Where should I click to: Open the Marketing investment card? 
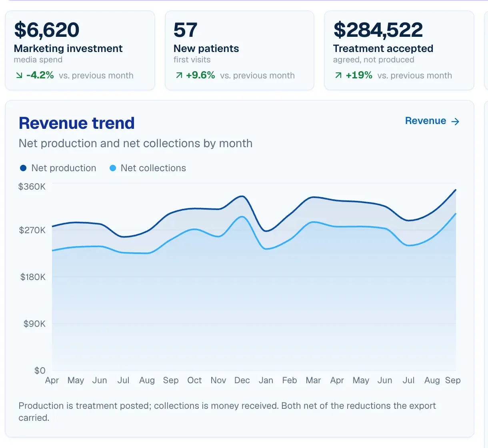[x=80, y=50]
